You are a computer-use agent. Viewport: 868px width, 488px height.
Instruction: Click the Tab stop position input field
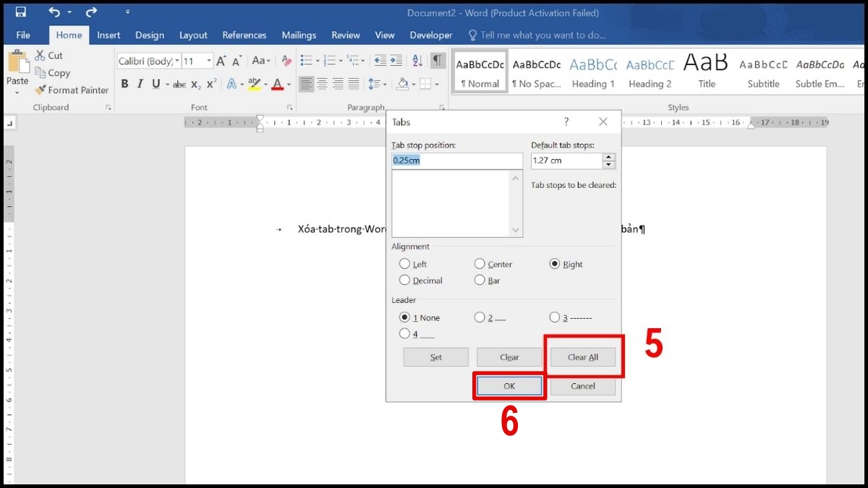click(x=457, y=160)
